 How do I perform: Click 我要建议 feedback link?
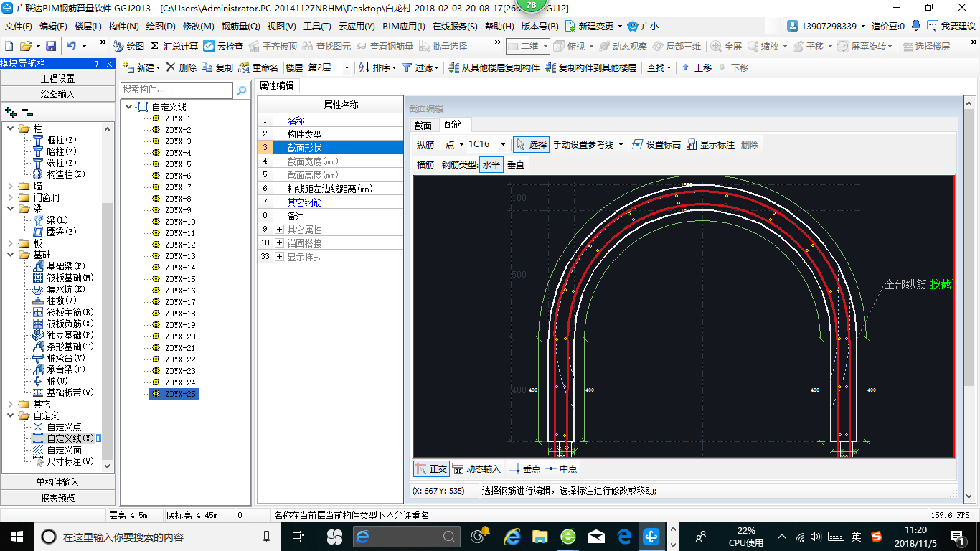click(x=951, y=26)
